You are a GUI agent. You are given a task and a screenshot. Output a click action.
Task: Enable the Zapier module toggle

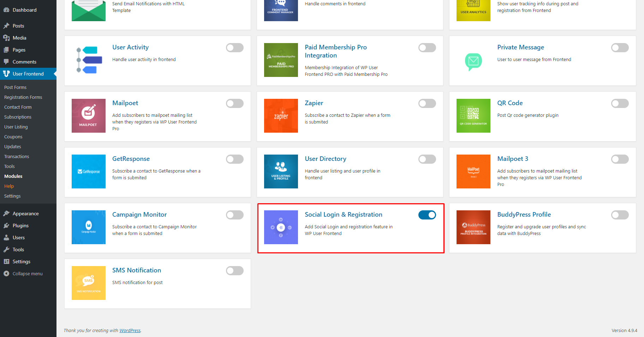[x=427, y=103]
